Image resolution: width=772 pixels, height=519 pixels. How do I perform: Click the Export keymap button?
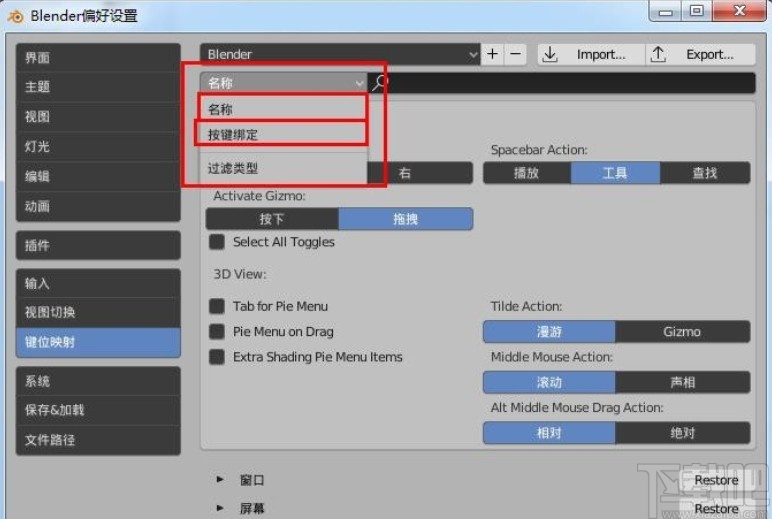click(701, 54)
